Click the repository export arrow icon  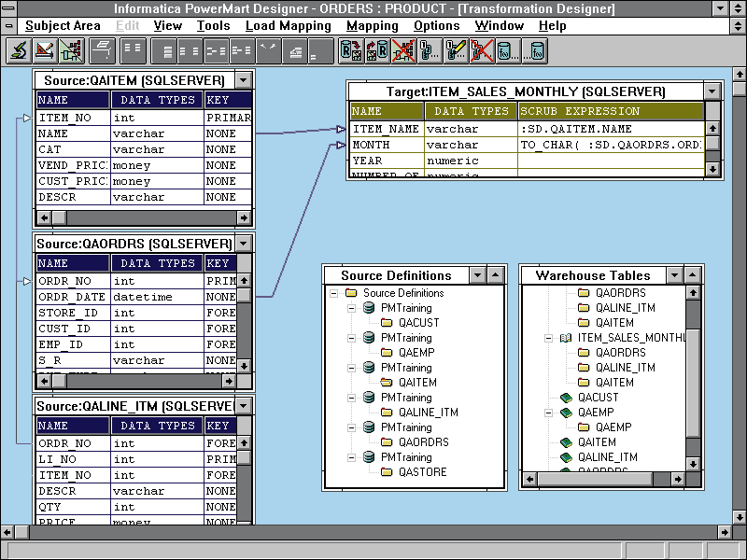[352, 50]
